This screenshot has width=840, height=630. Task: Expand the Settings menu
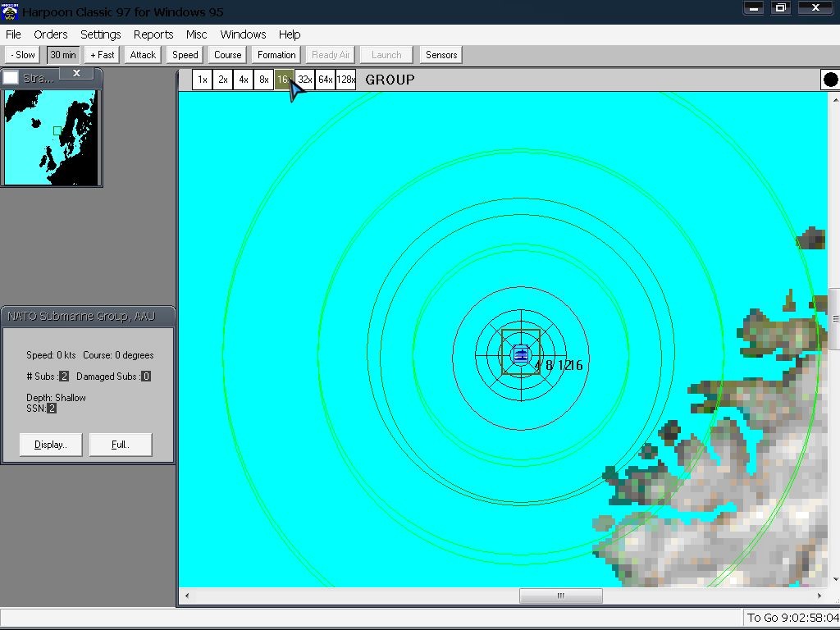[x=100, y=34]
